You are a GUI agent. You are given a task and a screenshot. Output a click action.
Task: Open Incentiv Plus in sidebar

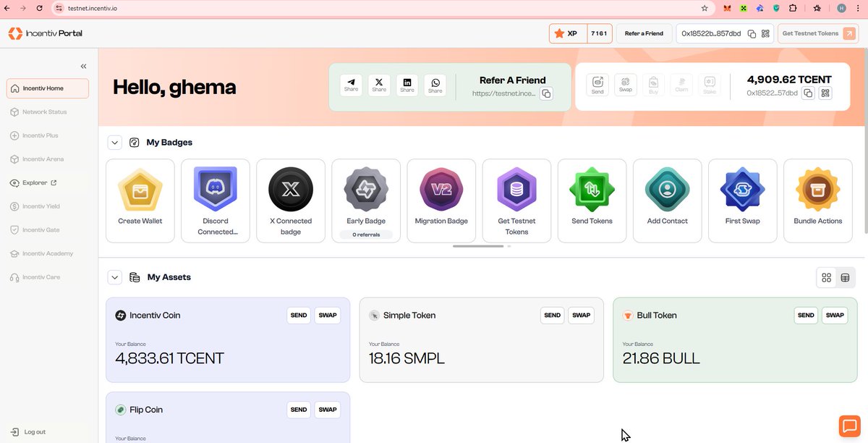[x=48, y=135]
